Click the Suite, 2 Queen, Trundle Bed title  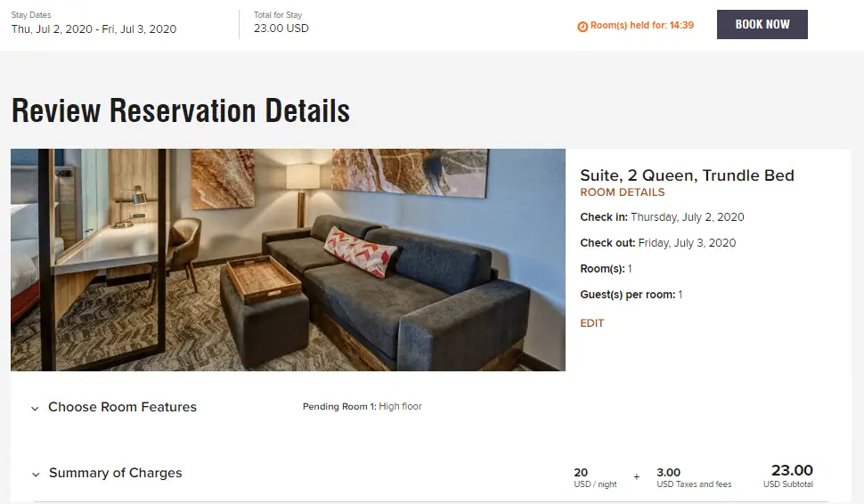point(687,175)
